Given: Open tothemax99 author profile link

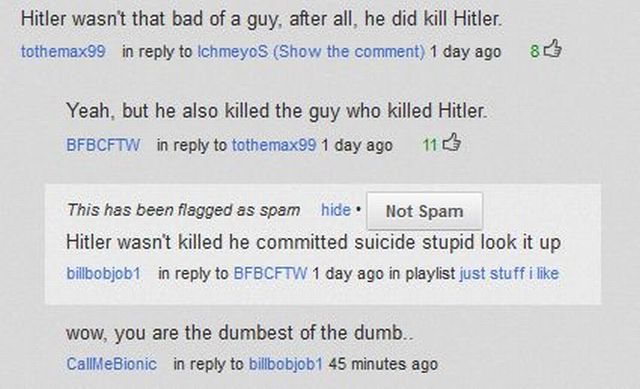Looking at the screenshot, I should tap(63, 51).
